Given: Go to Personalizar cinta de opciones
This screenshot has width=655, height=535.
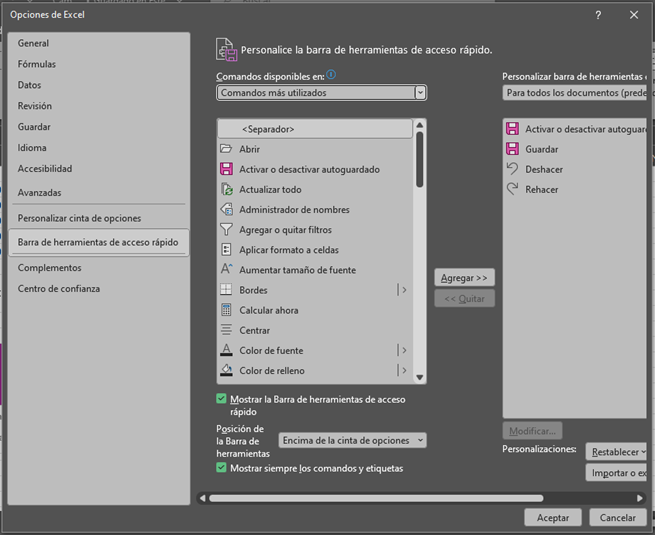Looking at the screenshot, I should 99,218.
